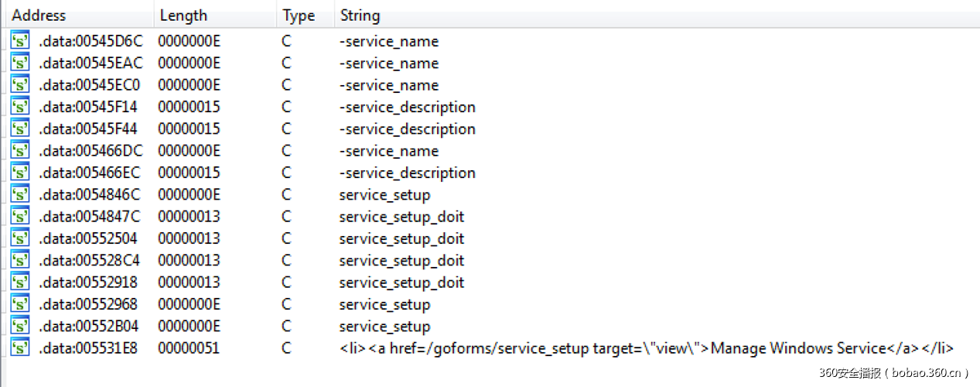
Task: Click the string icon beside address .data:00545D6C
Action: (20, 41)
